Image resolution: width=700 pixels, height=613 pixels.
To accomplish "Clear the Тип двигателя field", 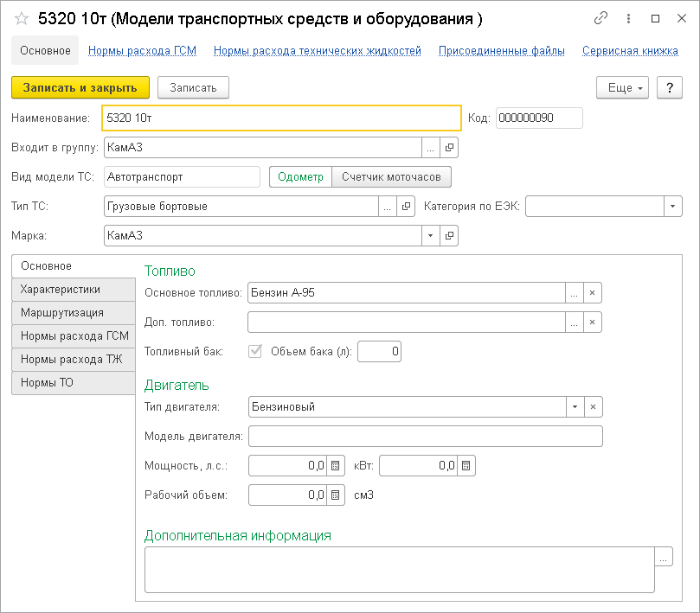I will pos(594,407).
